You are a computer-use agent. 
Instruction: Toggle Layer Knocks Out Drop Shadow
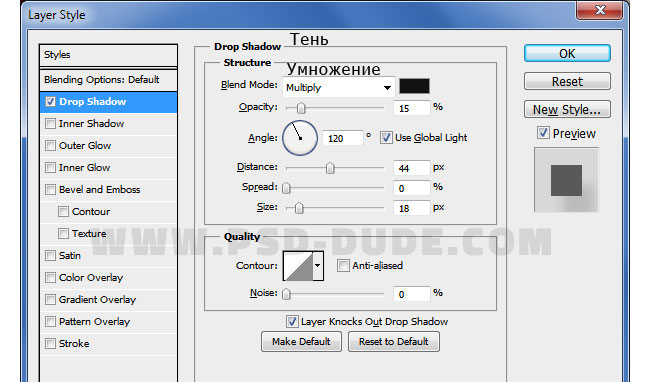292,322
